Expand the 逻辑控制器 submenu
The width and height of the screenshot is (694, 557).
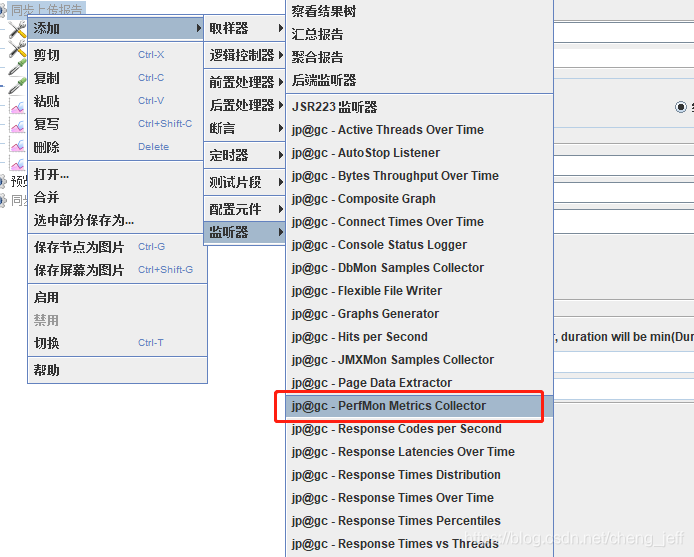tap(245, 55)
